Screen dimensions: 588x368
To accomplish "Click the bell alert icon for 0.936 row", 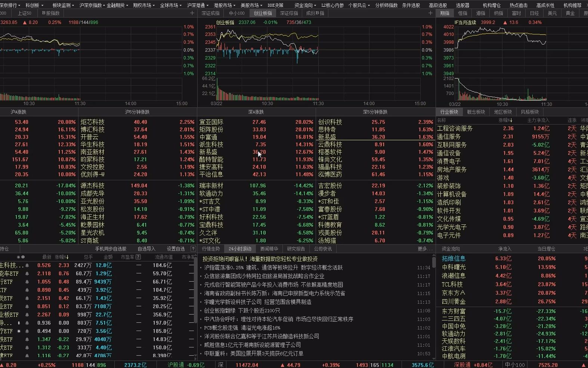I will [27, 323].
